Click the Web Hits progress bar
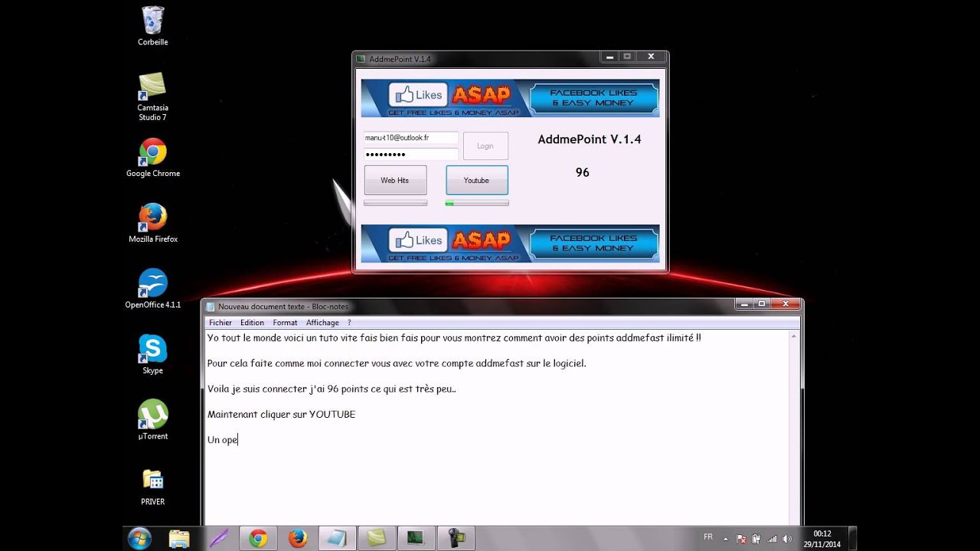 click(395, 203)
